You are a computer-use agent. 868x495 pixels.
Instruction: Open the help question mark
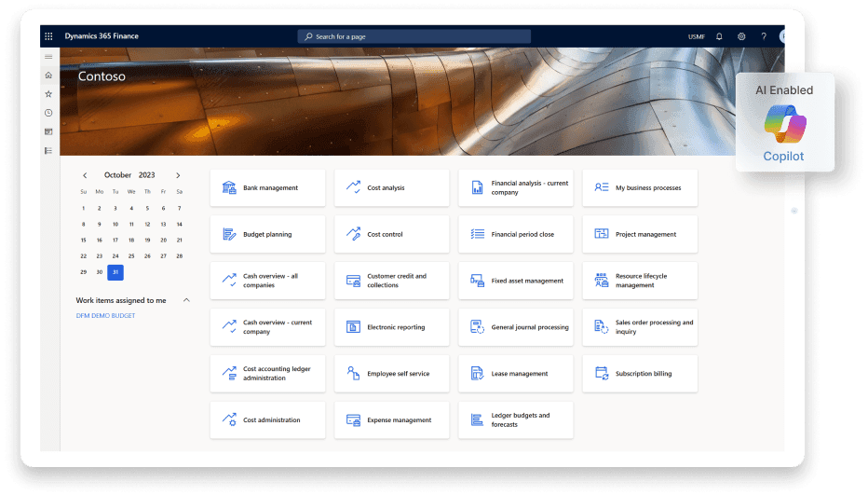click(x=764, y=36)
